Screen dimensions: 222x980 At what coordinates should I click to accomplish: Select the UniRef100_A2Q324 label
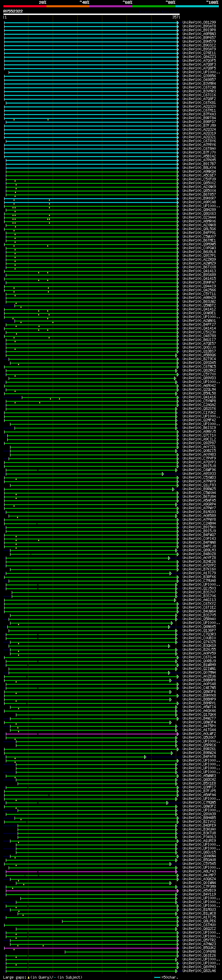pos(199,129)
